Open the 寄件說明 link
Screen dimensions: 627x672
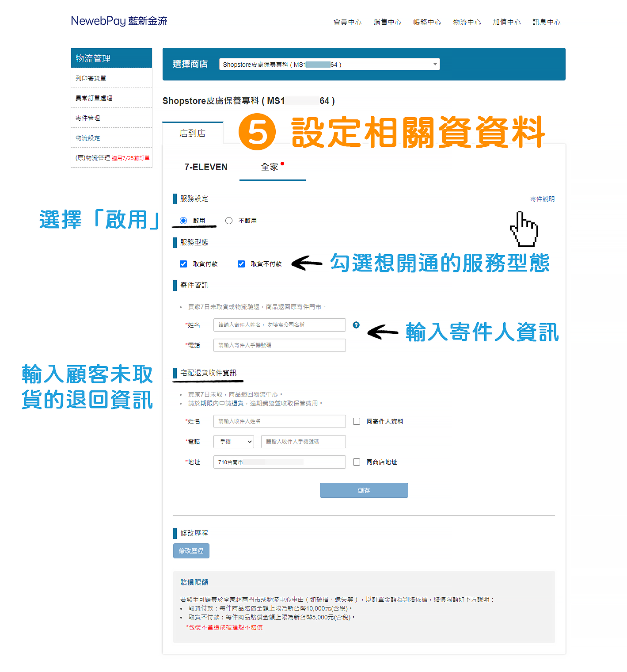click(542, 199)
